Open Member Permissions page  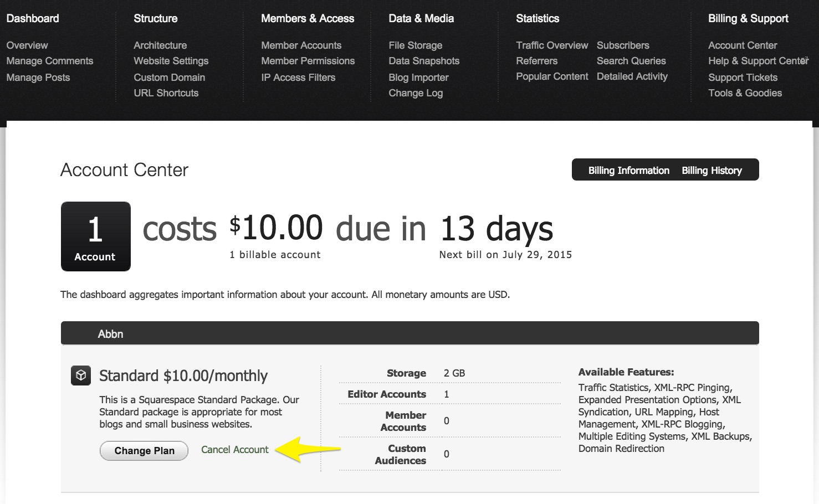pyautogui.click(x=308, y=61)
